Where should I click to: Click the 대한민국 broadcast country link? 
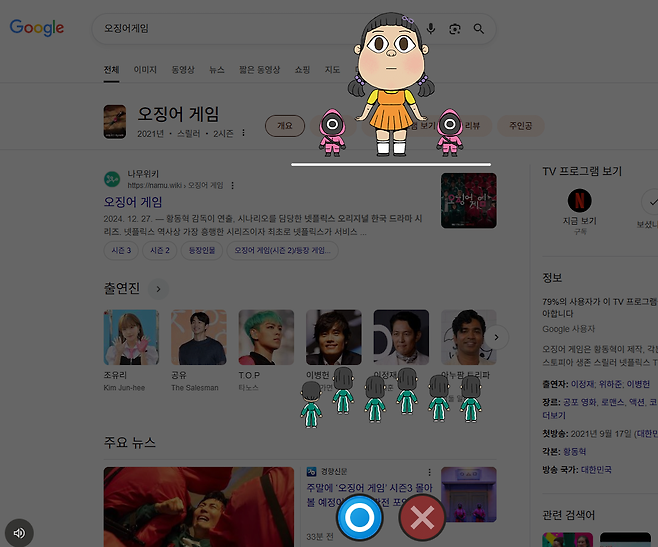coord(596,470)
